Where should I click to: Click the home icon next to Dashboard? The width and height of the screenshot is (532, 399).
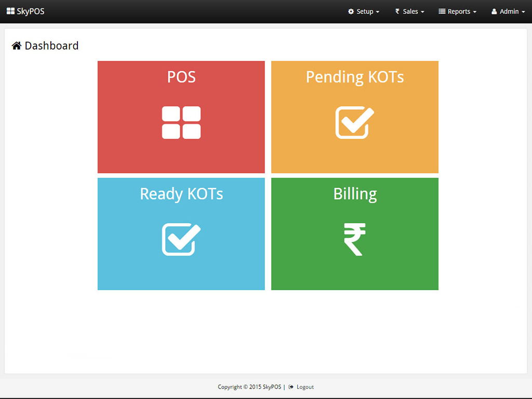point(16,46)
